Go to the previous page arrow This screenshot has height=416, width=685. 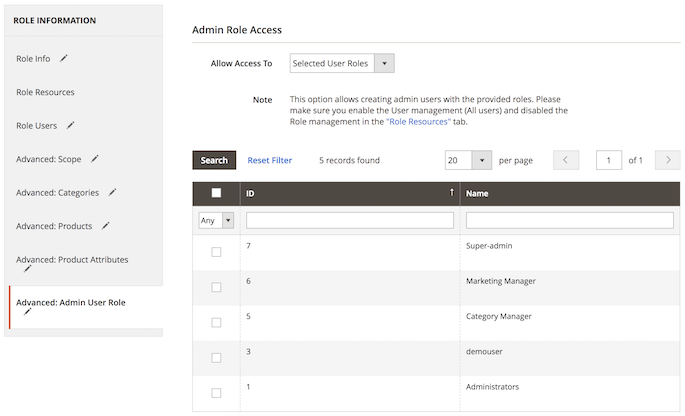click(566, 160)
